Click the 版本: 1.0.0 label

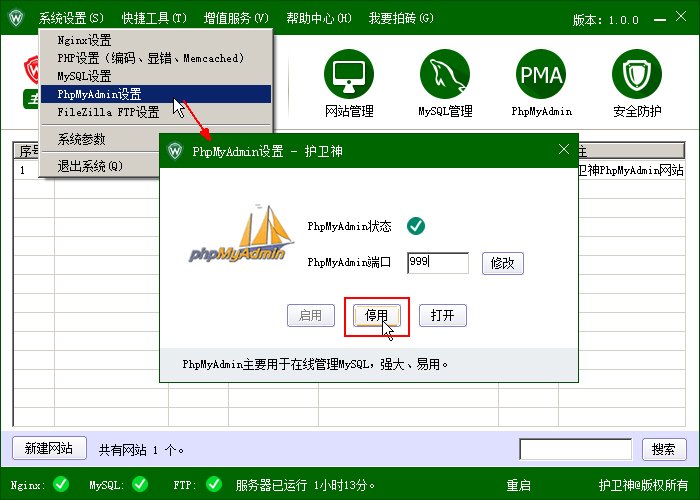[x=606, y=20]
